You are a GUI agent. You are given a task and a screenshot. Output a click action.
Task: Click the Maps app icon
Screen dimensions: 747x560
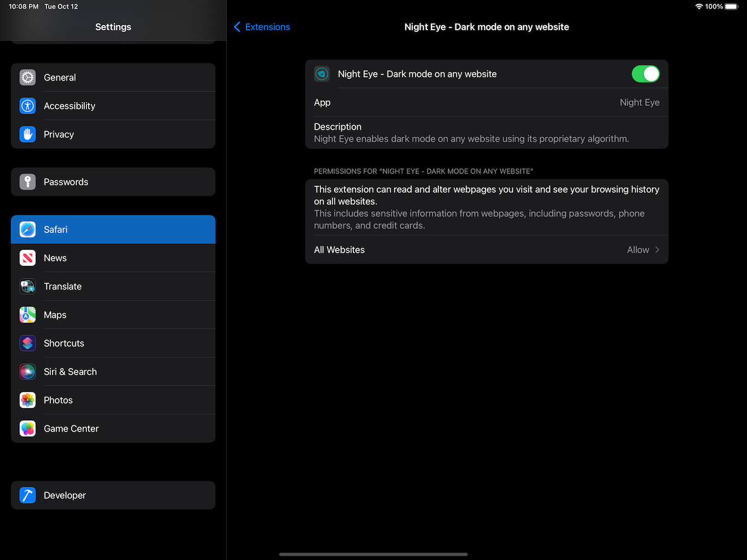coord(27,314)
